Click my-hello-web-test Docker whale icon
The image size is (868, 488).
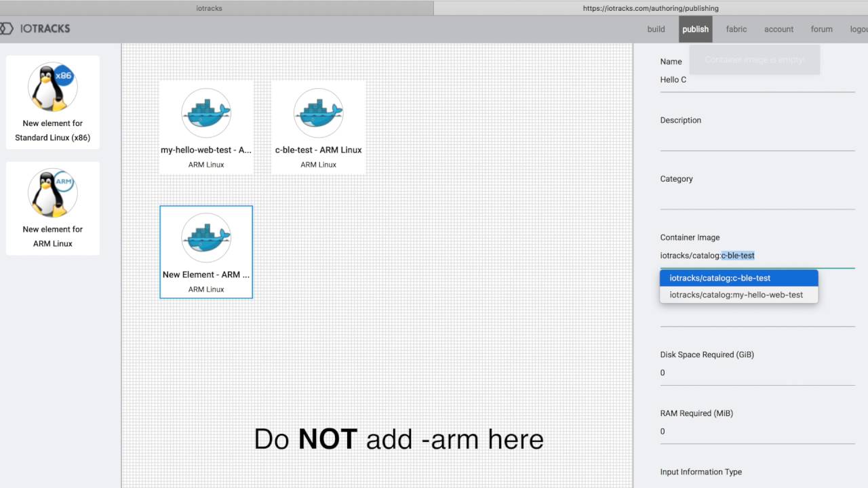coord(206,113)
